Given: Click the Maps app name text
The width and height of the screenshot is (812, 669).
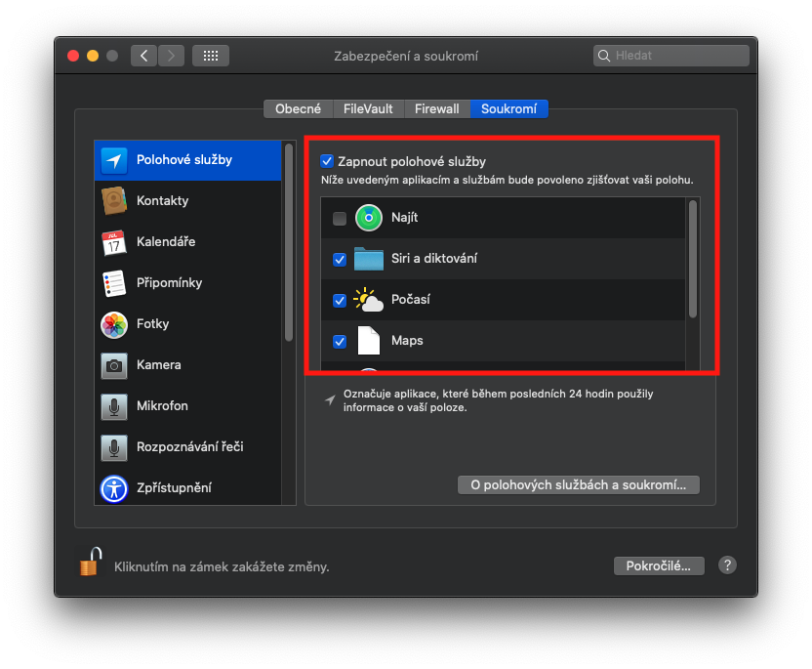Looking at the screenshot, I should point(407,341).
